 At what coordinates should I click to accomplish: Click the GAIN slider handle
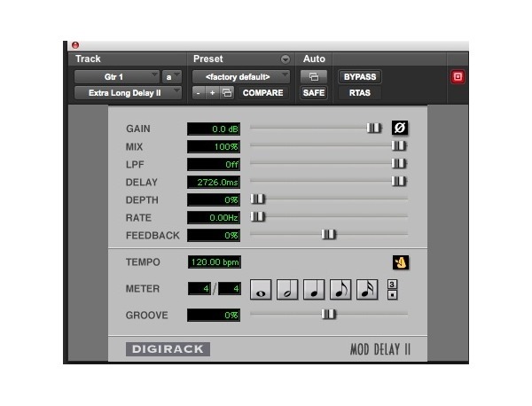[x=374, y=128]
